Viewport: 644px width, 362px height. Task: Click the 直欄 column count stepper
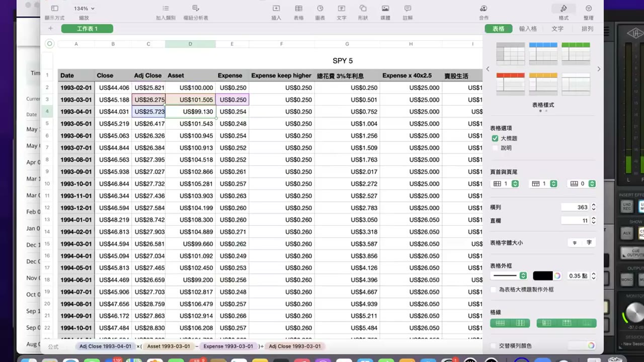point(594,220)
